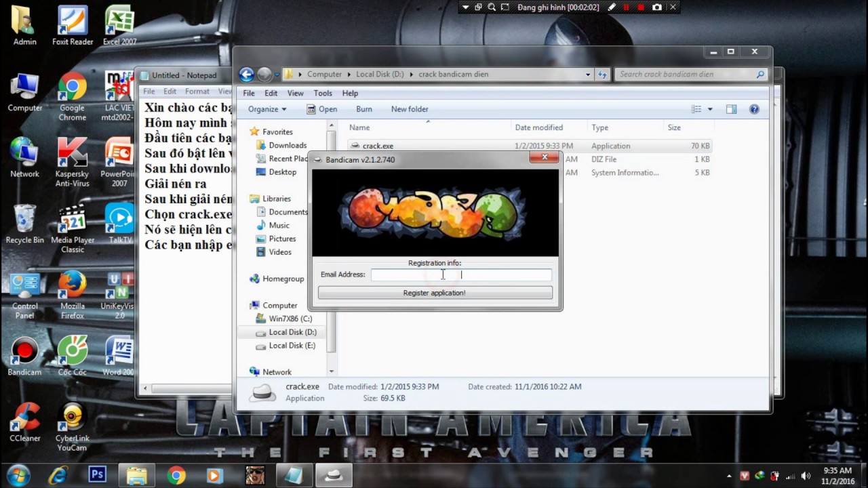868x488 pixels.
Task: Open the Recycle Bin desktop icon
Action: click(25, 224)
